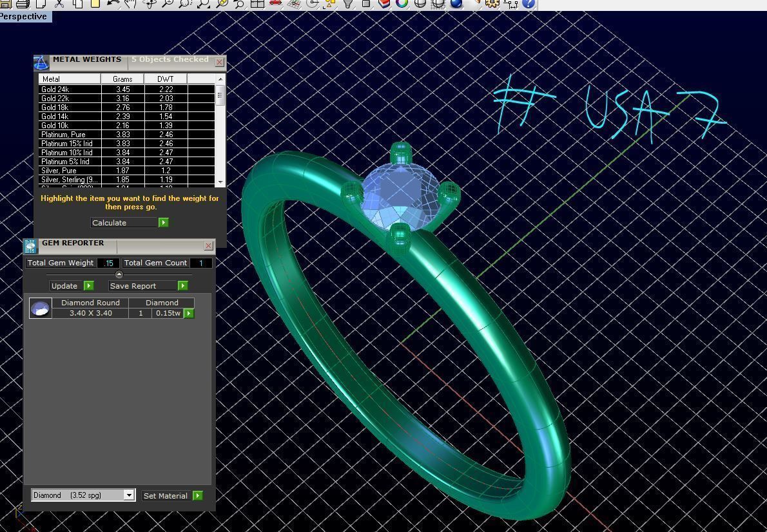Screen dimensions: 767x532
Task: Click the Total Gem Count value field
Action: (x=200, y=263)
